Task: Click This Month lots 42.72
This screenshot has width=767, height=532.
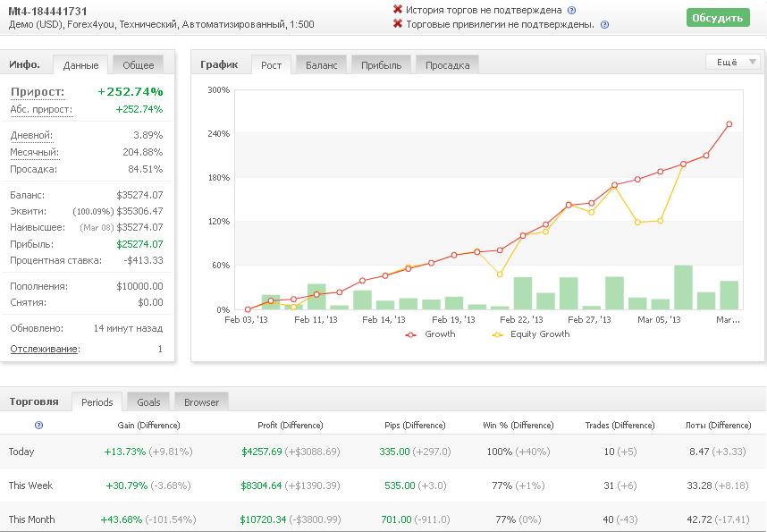Action: (x=699, y=519)
